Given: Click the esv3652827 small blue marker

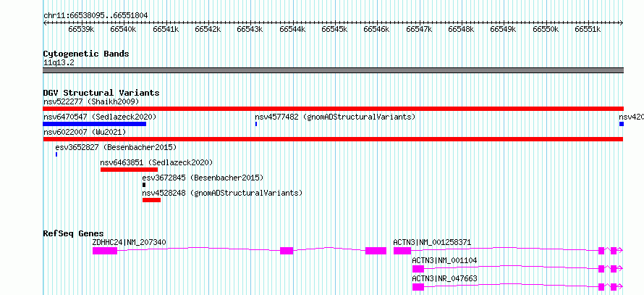Looking at the screenshot, I should [56, 154].
